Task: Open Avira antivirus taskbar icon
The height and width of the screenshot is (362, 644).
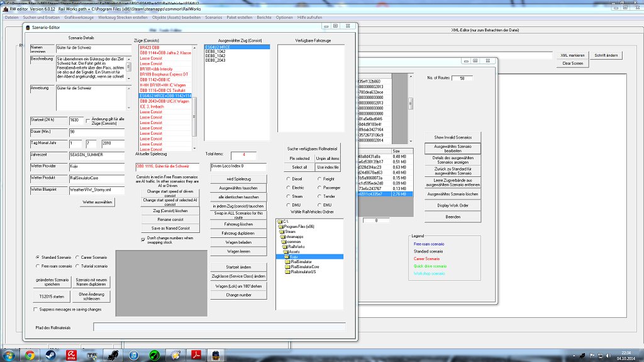Action: 72,355
